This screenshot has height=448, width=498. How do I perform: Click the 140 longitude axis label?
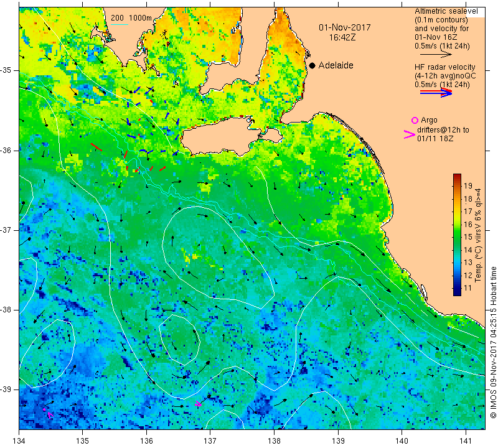click(x=402, y=441)
